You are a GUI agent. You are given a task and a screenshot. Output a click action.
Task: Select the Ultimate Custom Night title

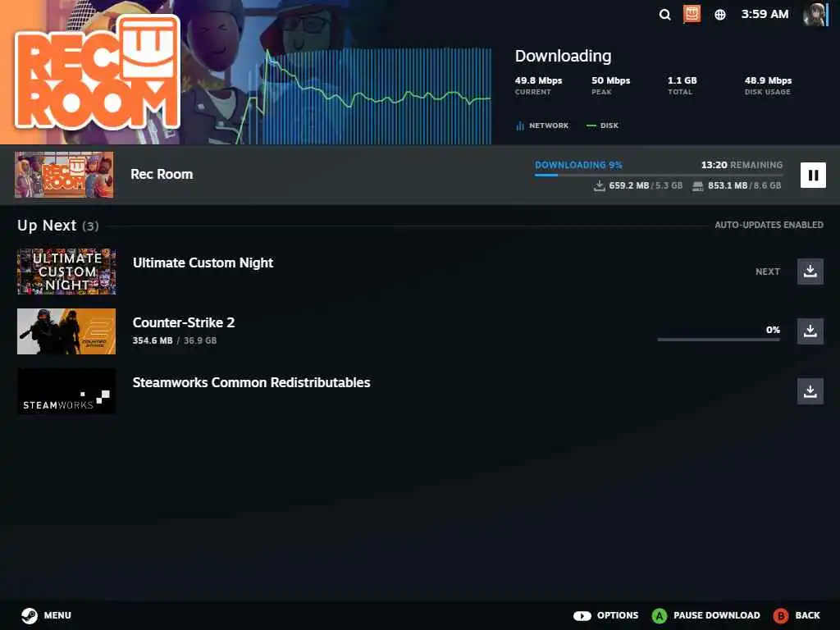(203, 262)
